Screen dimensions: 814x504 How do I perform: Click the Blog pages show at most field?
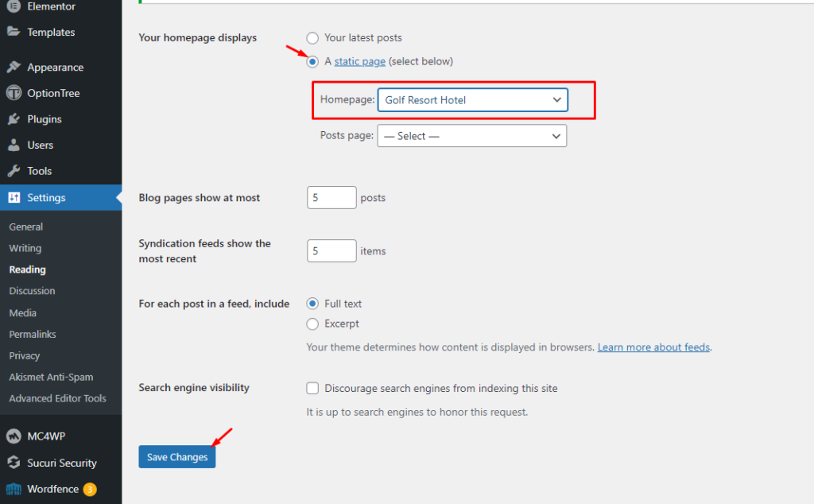tap(331, 197)
